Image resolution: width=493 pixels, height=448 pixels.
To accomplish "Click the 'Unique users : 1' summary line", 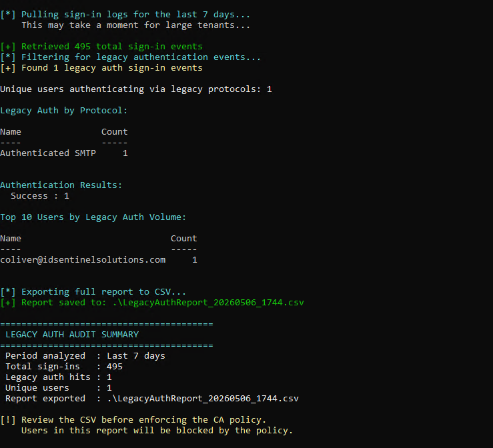I will (59, 388).
